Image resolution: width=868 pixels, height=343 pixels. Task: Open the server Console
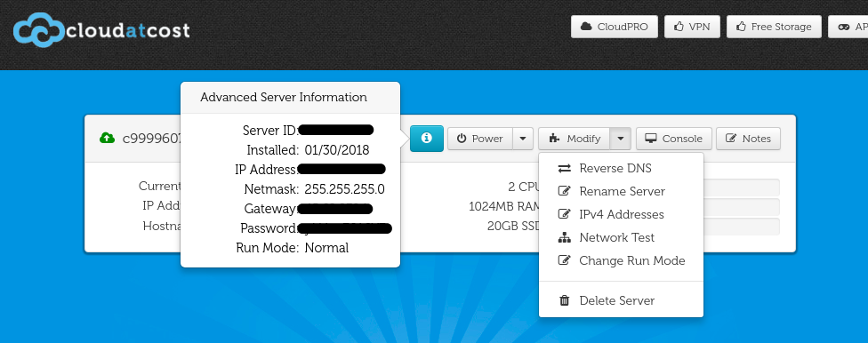pyautogui.click(x=674, y=139)
